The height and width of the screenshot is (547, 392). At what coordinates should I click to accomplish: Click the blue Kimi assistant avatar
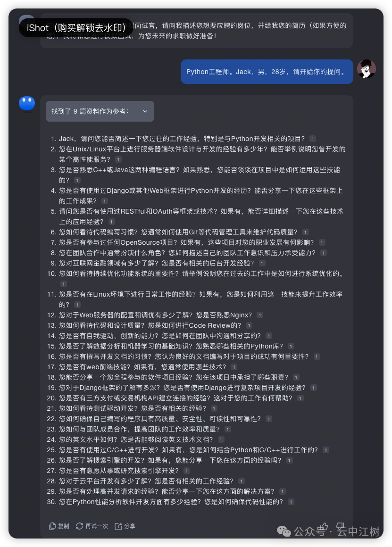click(27, 103)
